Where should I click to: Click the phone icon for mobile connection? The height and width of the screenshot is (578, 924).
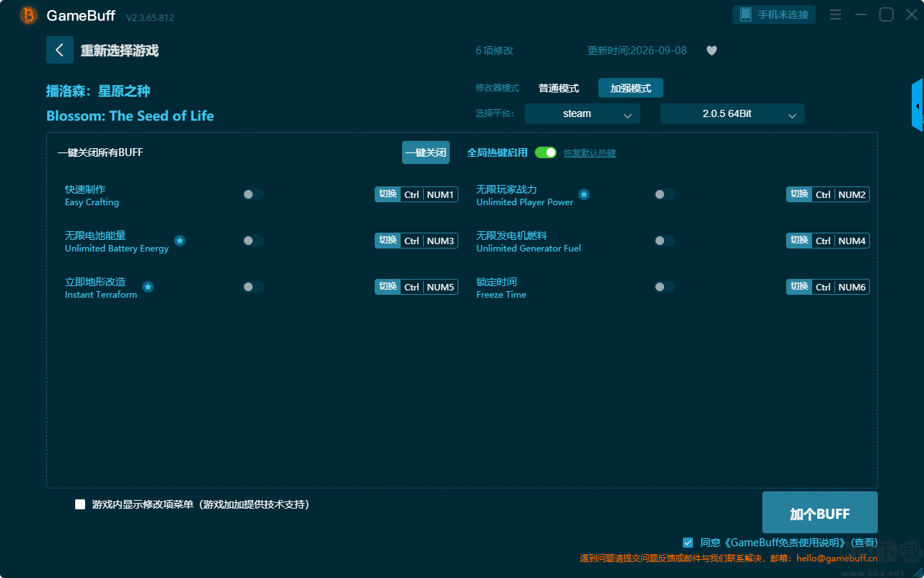[746, 14]
